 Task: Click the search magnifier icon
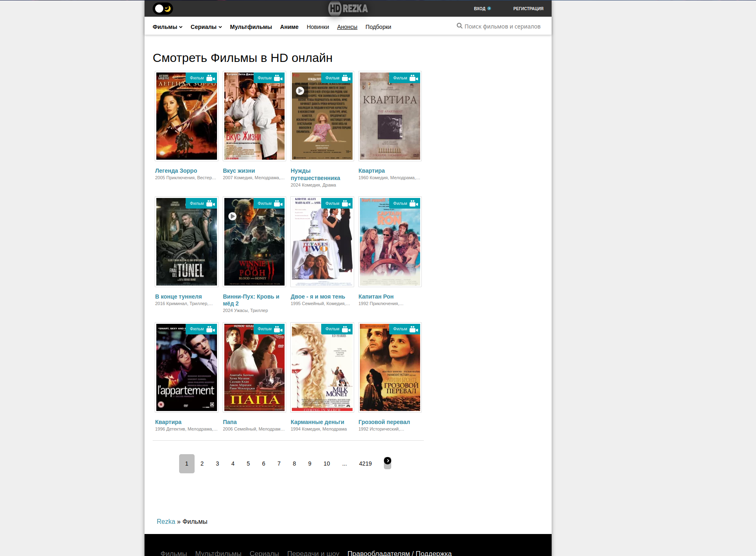click(x=459, y=26)
